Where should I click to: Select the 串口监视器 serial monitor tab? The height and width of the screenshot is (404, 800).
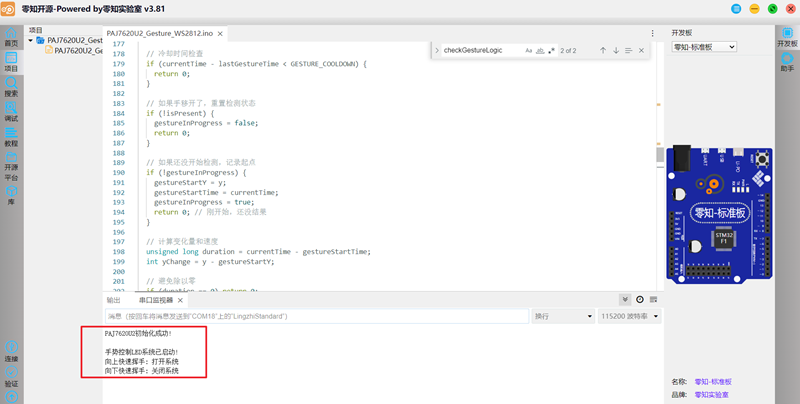pyautogui.click(x=156, y=300)
